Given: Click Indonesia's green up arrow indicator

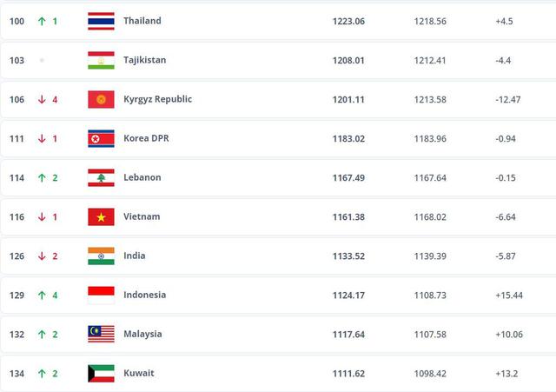Looking at the screenshot, I should pyautogui.click(x=41, y=295).
